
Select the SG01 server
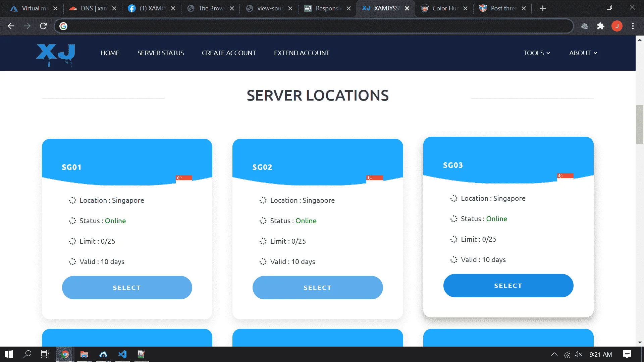127,288
